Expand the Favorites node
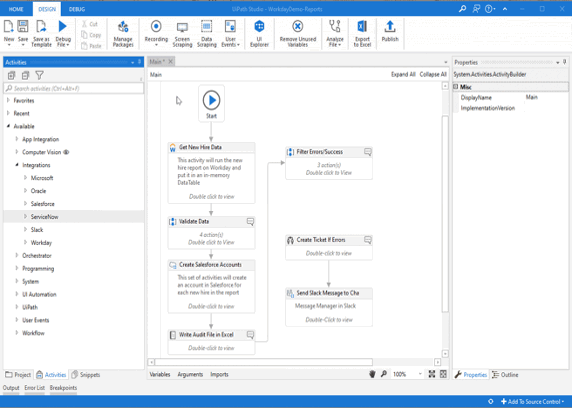572x408 pixels. 8,100
